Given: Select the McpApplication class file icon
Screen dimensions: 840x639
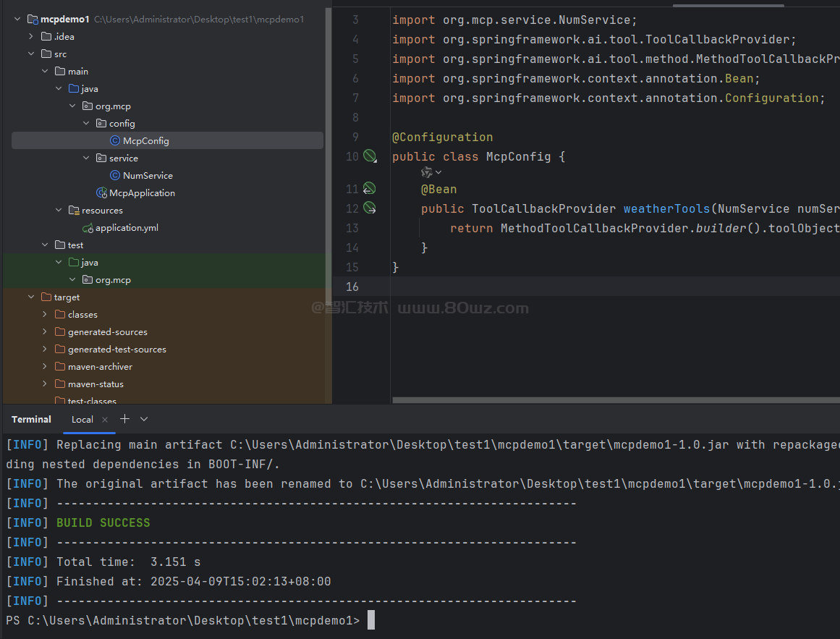Looking at the screenshot, I should click(102, 193).
